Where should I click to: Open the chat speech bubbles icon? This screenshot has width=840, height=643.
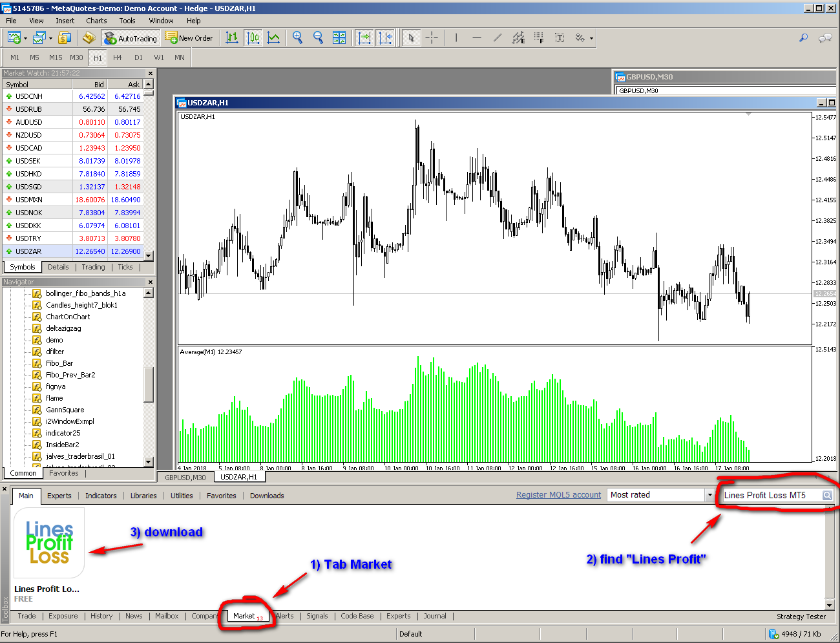click(x=825, y=37)
